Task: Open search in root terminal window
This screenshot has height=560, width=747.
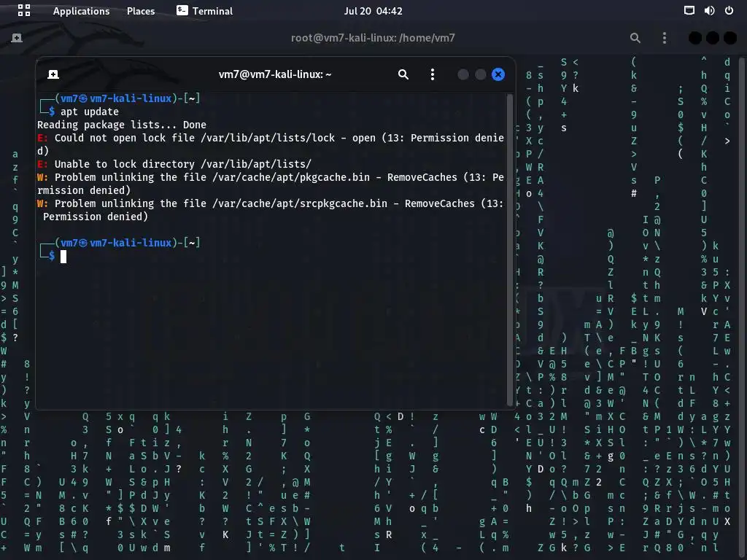Action: click(x=635, y=38)
